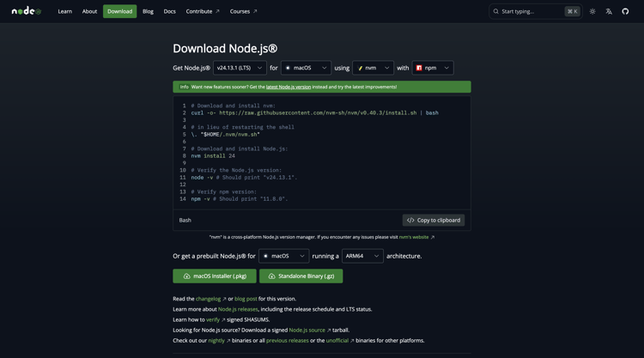Download the Standalone Binary (.gz)

(301, 276)
